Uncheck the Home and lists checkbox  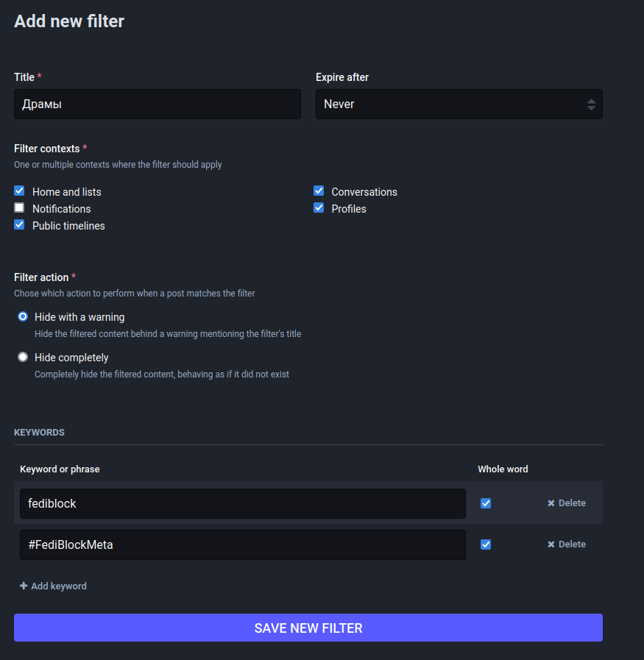tap(19, 191)
